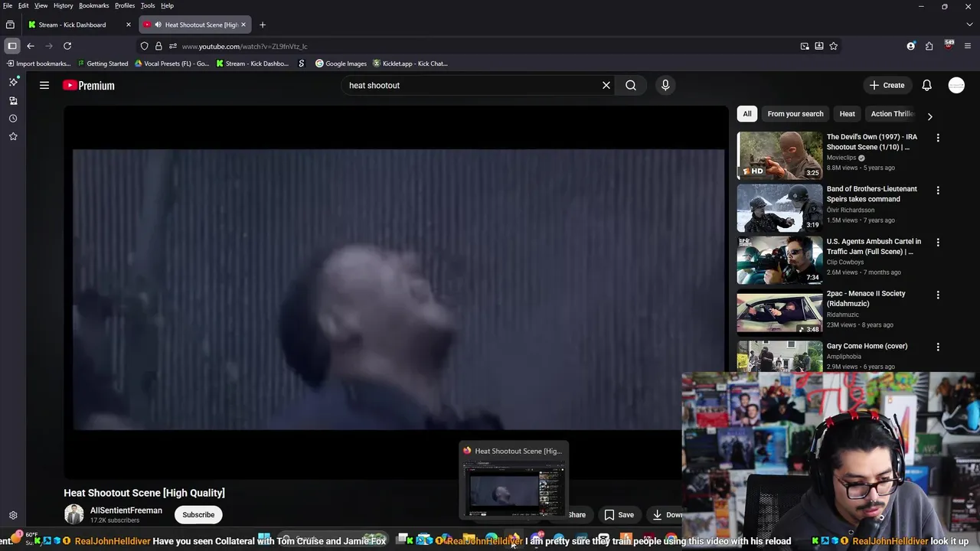
Task: Open the Bookmarks menu
Action: (x=94, y=5)
